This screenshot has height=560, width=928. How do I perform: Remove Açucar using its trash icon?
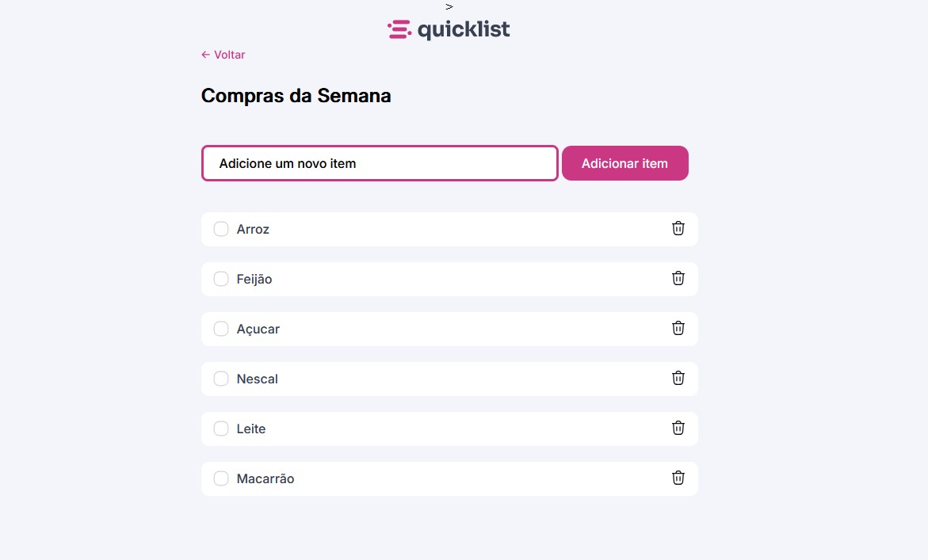pos(678,328)
